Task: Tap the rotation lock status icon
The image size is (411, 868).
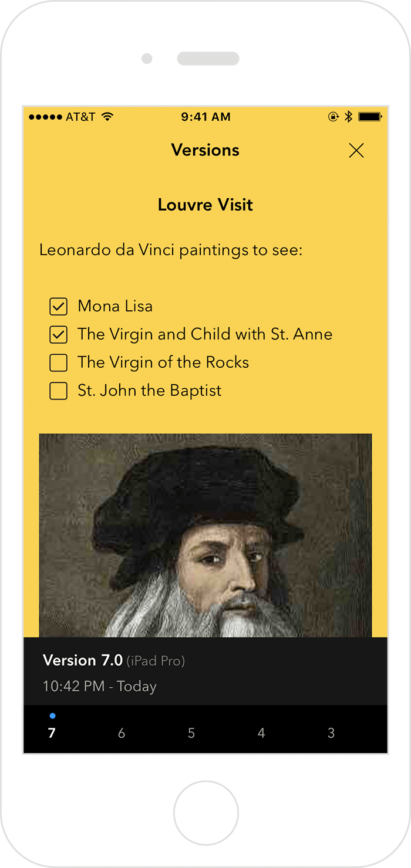Action: [x=333, y=117]
